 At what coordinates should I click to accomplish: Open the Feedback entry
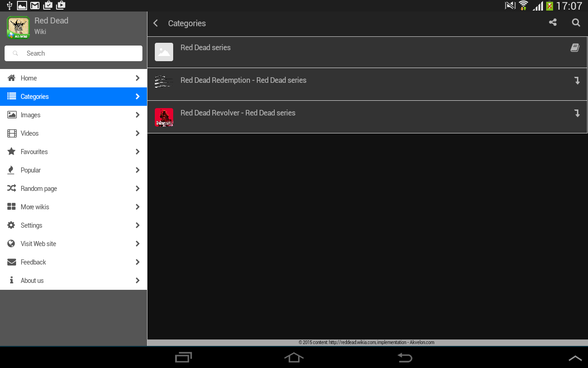(73, 262)
